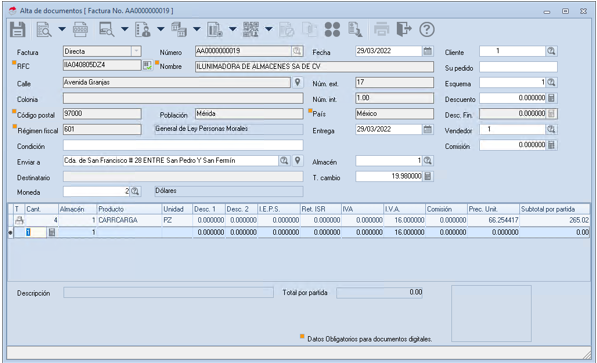This screenshot has height=363, width=597.
Task: Click the Descripción field
Action: pos(168,293)
